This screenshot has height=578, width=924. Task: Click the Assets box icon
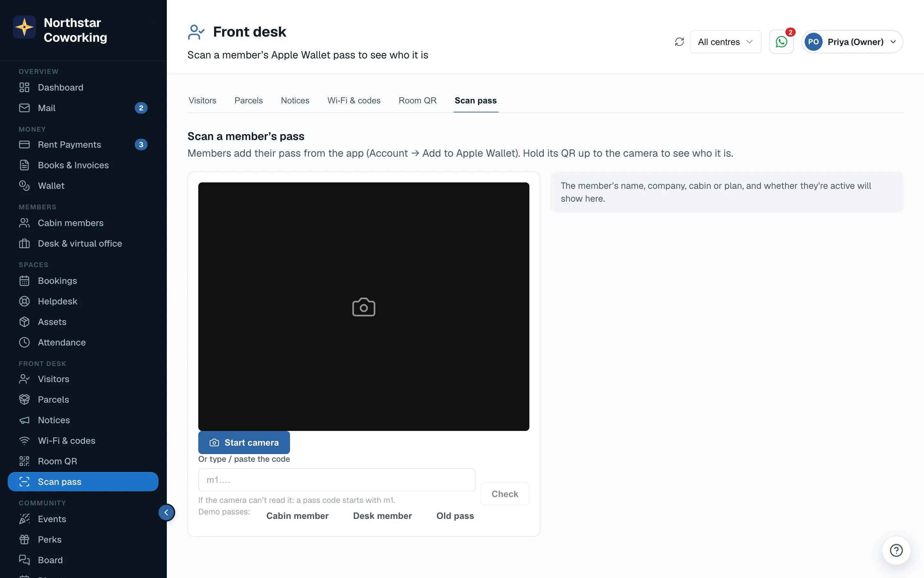click(x=24, y=322)
